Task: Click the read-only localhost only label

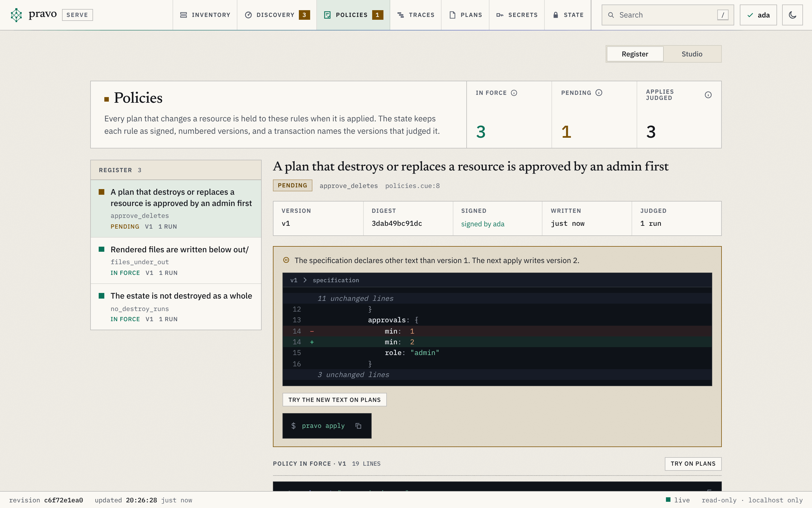Action: coord(752,500)
